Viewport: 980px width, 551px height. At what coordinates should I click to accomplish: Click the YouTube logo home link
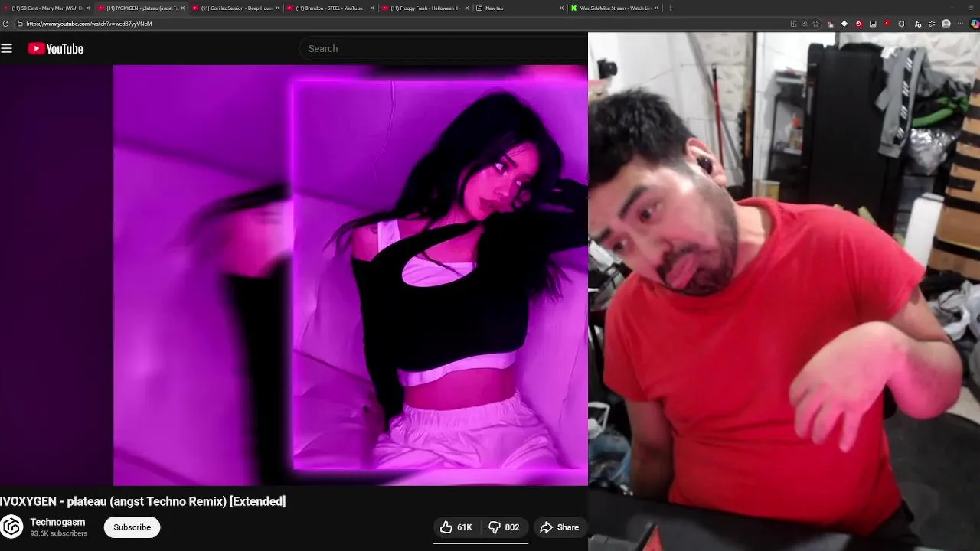[56, 49]
